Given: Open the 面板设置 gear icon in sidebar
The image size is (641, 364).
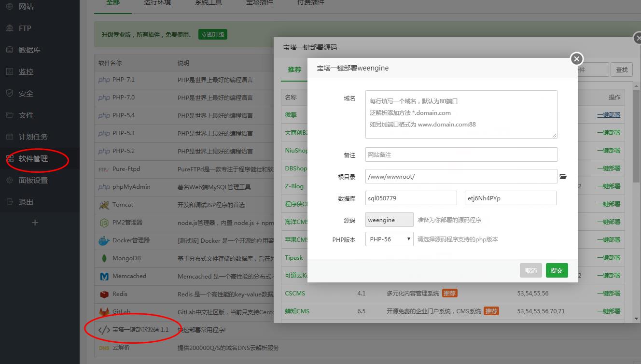Looking at the screenshot, I should click(10, 180).
